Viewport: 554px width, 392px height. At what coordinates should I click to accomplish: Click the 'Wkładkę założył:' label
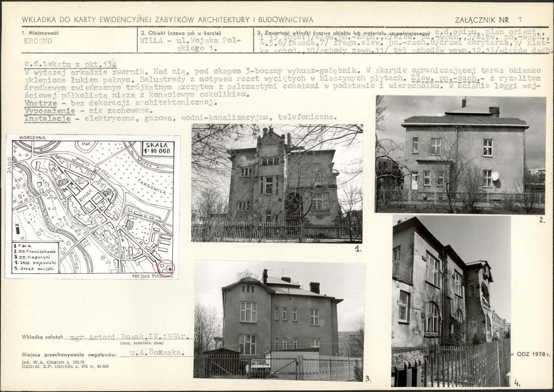pyautogui.click(x=43, y=337)
